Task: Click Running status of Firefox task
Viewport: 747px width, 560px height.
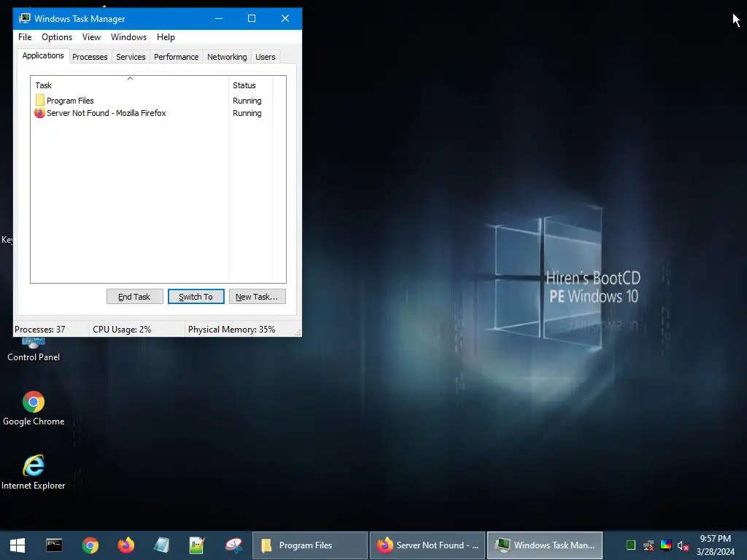Action: 247,113
